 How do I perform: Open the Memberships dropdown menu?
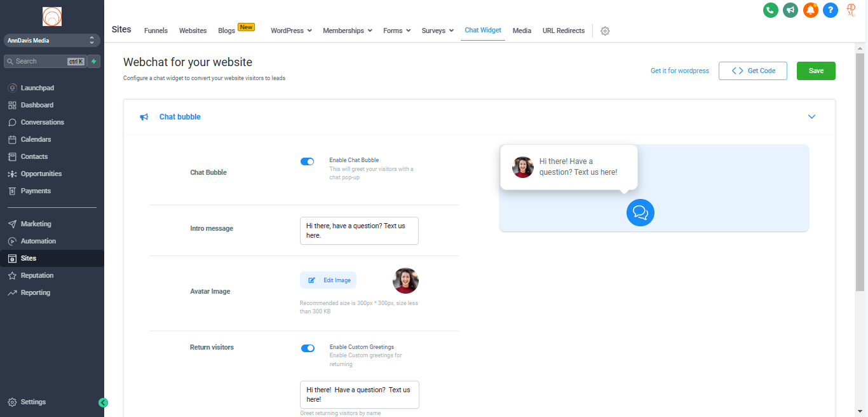coord(347,31)
